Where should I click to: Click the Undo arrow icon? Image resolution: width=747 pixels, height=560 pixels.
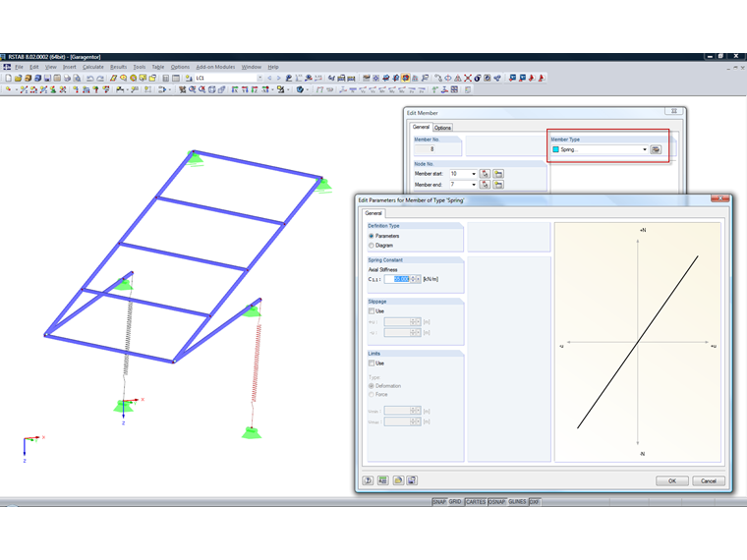[89, 78]
